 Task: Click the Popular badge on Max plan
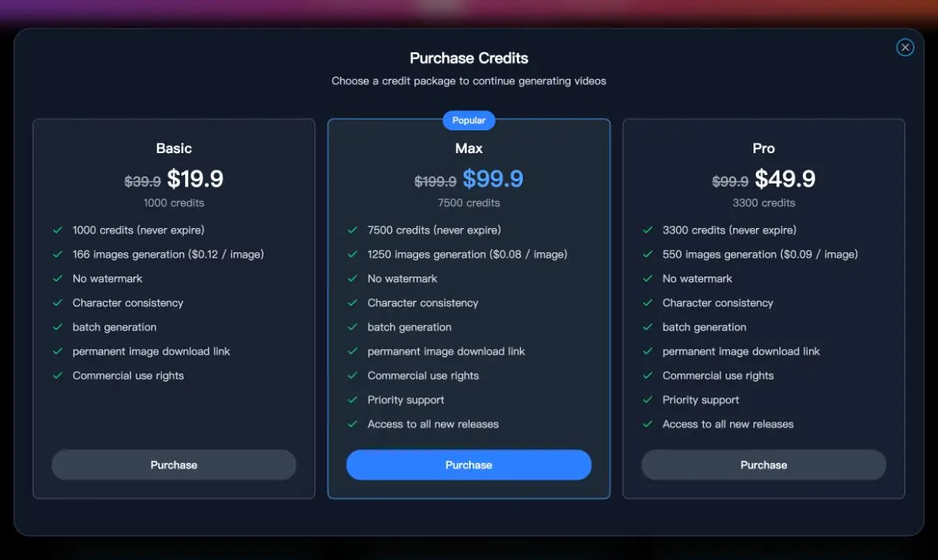point(469,120)
